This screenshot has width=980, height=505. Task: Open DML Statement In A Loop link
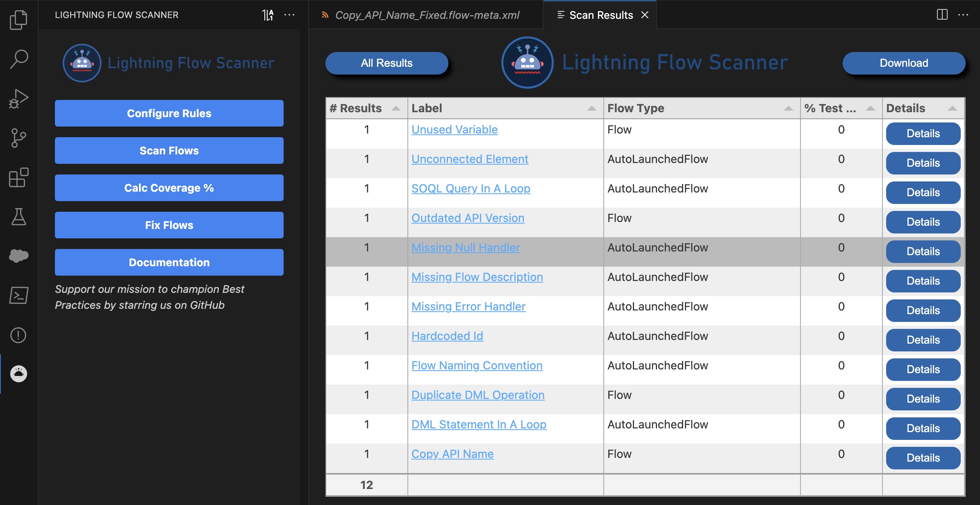click(479, 424)
